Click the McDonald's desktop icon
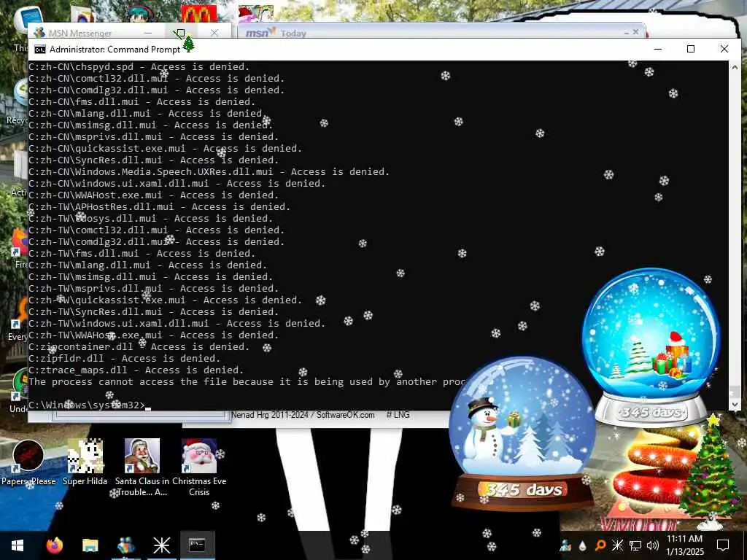Viewport: 747px width, 560px height. coord(198,14)
